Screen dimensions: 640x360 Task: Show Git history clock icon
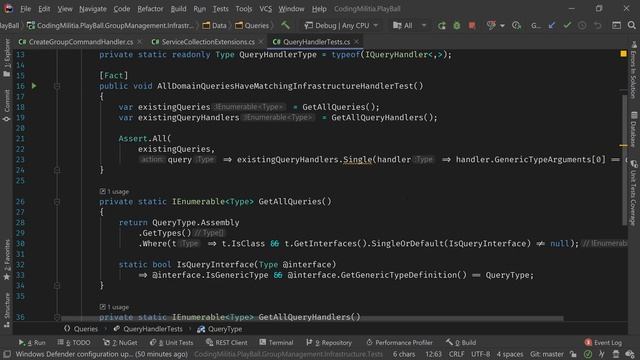(582, 26)
